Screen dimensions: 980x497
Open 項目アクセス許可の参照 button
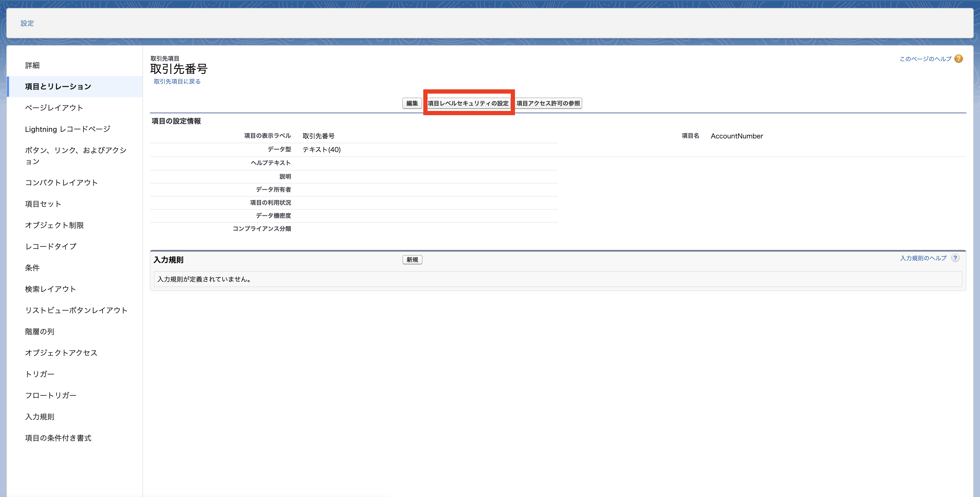coord(548,104)
